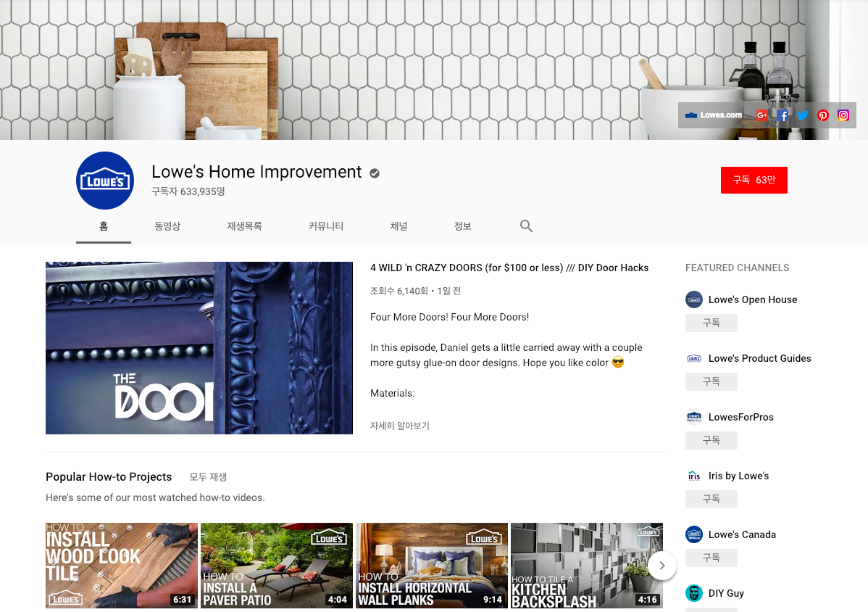Image resolution: width=868 pixels, height=612 pixels.
Task: Expand description with 자세히 알아보기
Action: tap(400, 426)
